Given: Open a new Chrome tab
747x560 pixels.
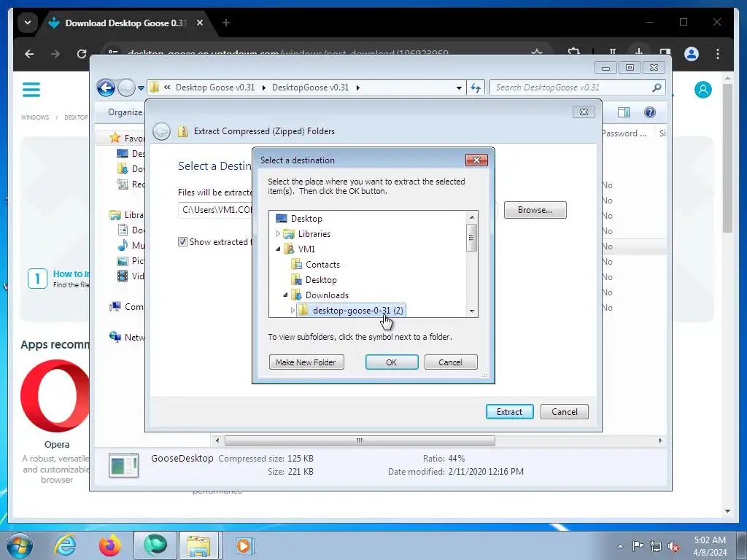Looking at the screenshot, I should [226, 23].
